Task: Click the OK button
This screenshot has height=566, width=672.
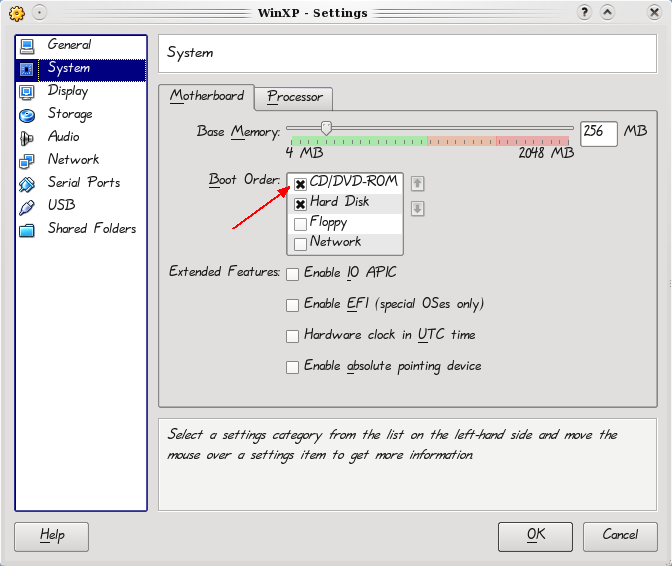Action: click(x=535, y=536)
